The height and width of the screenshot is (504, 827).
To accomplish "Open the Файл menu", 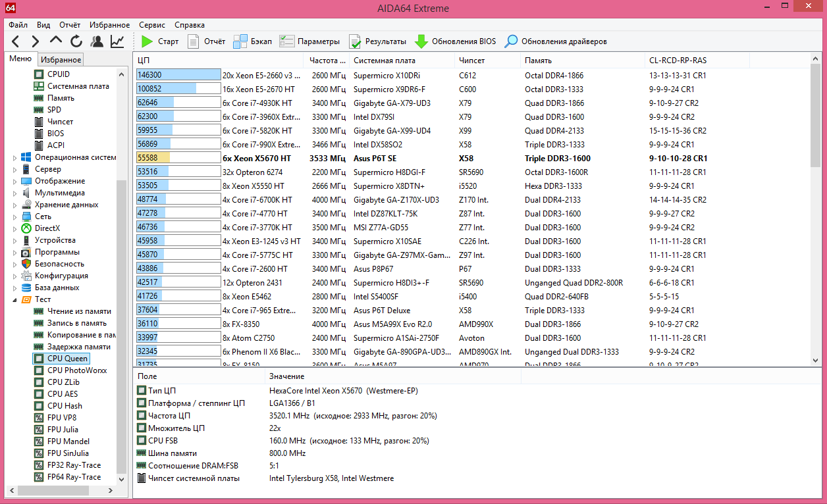I will (x=18, y=25).
